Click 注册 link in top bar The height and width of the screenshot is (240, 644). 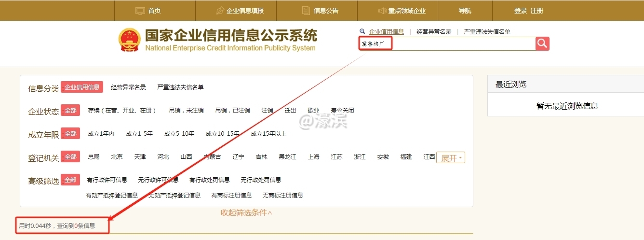click(x=537, y=11)
